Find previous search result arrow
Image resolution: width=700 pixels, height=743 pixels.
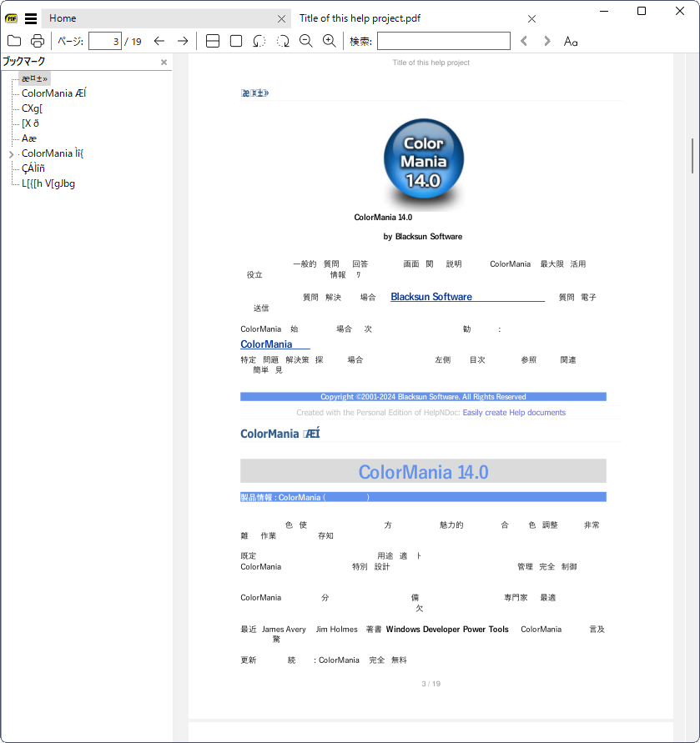coord(524,41)
